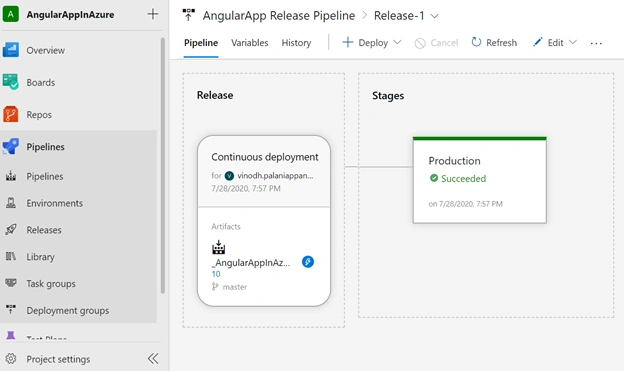
Task: Open Repos via its orange icon
Action: (11, 114)
